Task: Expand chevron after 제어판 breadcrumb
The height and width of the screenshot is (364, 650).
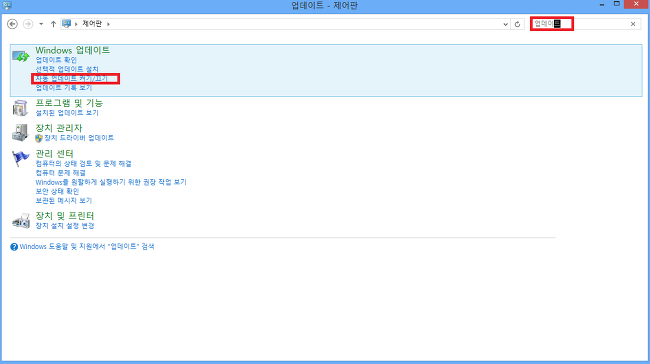Action: [108, 24]
